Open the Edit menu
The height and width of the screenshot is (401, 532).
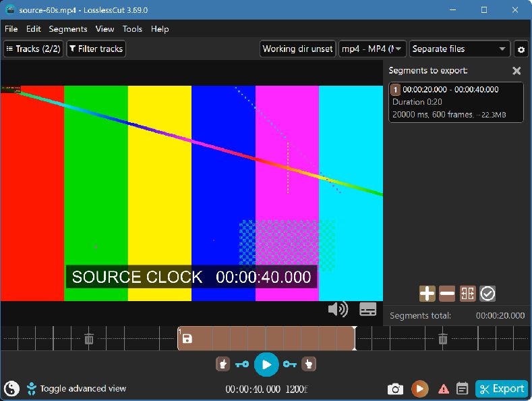[x=34, y=29]
